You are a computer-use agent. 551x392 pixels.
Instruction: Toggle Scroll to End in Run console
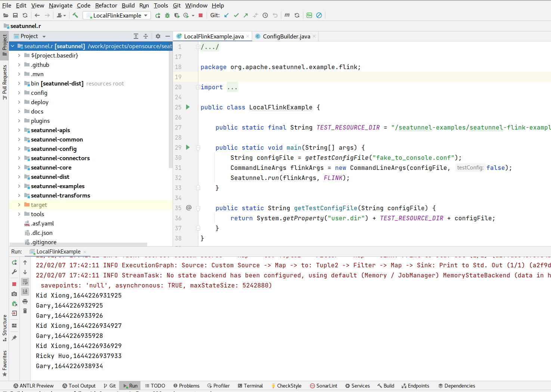click(x=25, y=292)
